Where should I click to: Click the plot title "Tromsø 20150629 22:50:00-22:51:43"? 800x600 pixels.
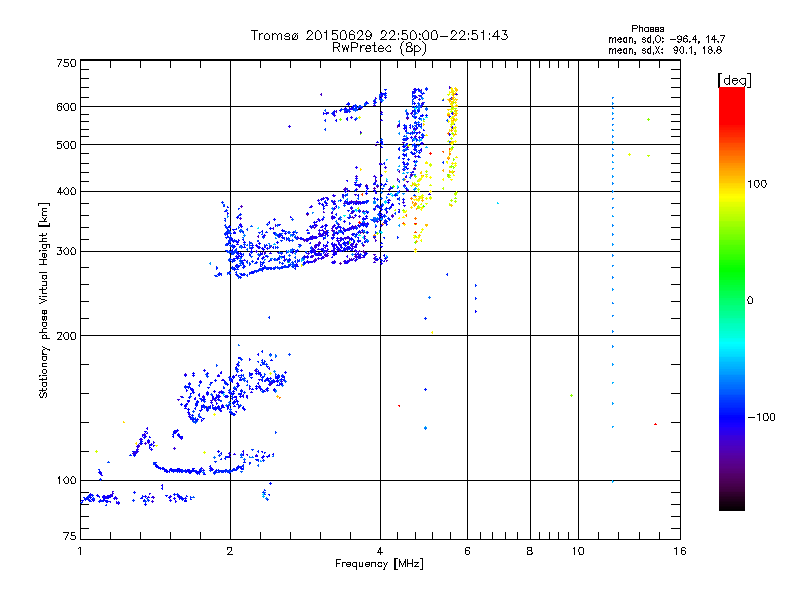tap(379, 35)
